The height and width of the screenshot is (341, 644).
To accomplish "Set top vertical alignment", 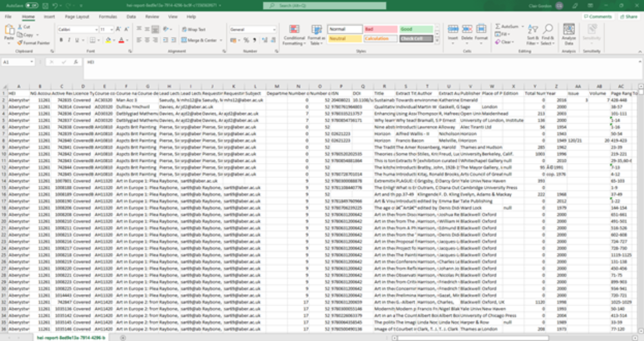I will 139,29.
